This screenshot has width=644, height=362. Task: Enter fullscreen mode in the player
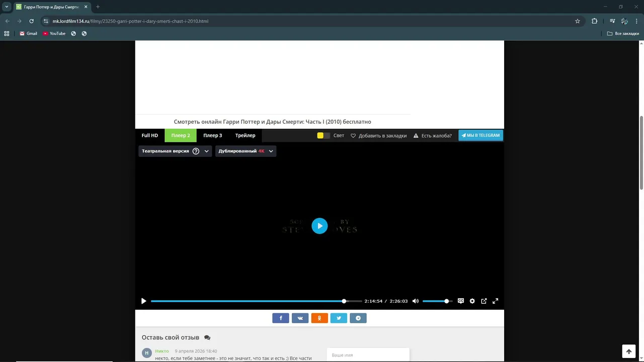(495, 301)
